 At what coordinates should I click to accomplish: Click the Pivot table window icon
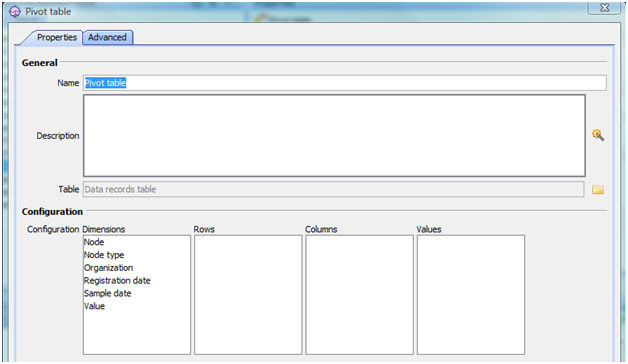click(x=15, y=12)
